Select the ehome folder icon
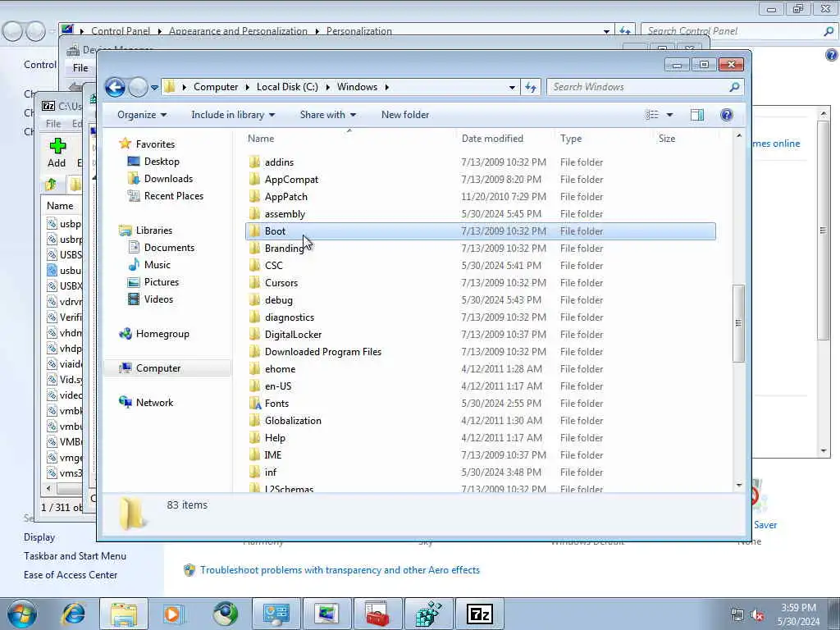840x630 pixels. pyautogui.click(x=254, y=368)
